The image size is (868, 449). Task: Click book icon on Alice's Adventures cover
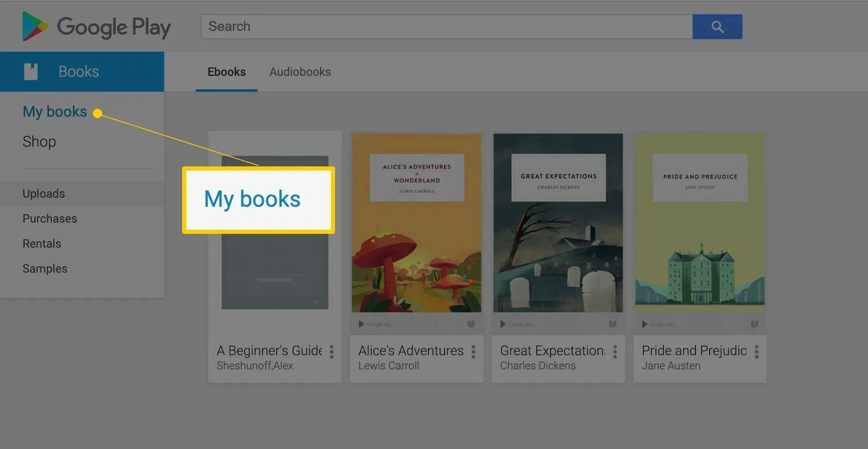tap(471, 324)
